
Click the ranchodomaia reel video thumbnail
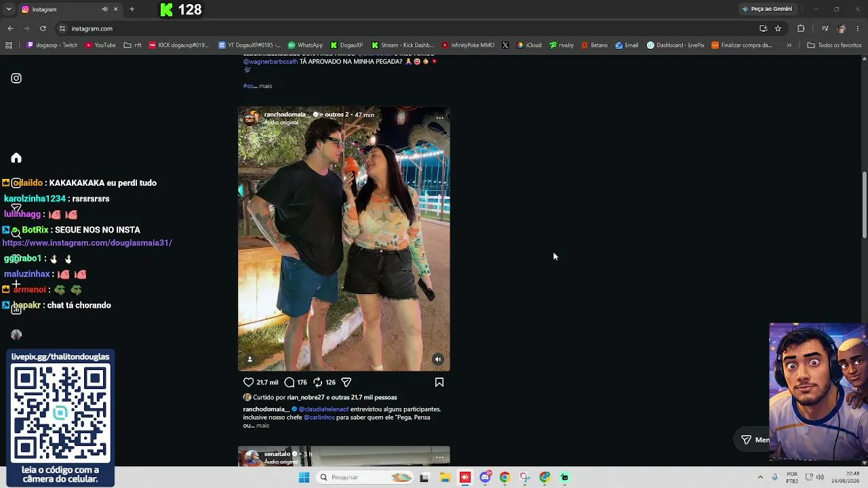pyautogui.click(x=344, y=239)
